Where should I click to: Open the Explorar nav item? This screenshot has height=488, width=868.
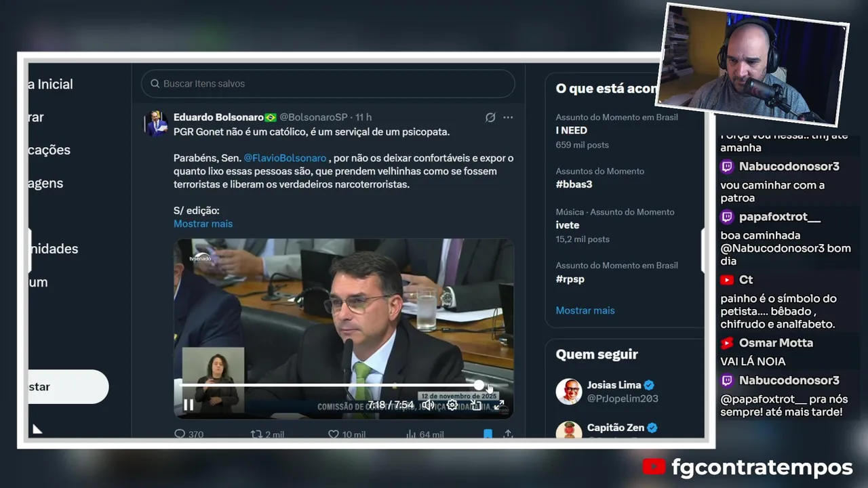37,117
